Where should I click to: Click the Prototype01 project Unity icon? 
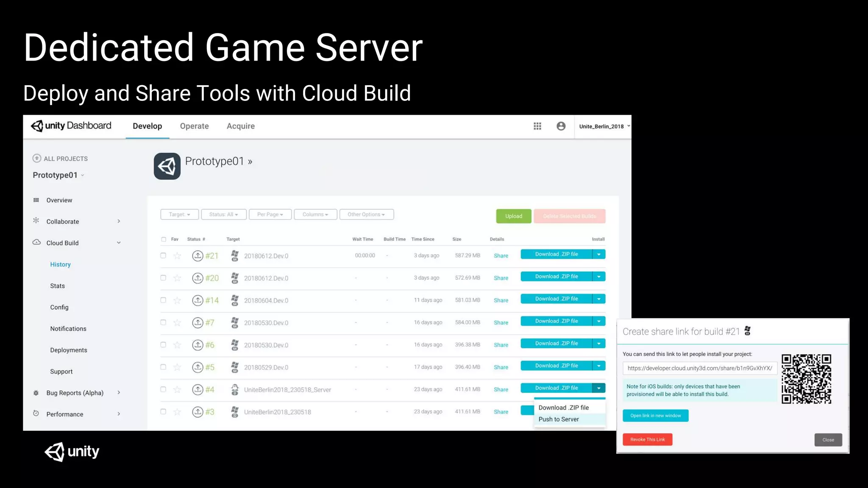pos(167,166)
